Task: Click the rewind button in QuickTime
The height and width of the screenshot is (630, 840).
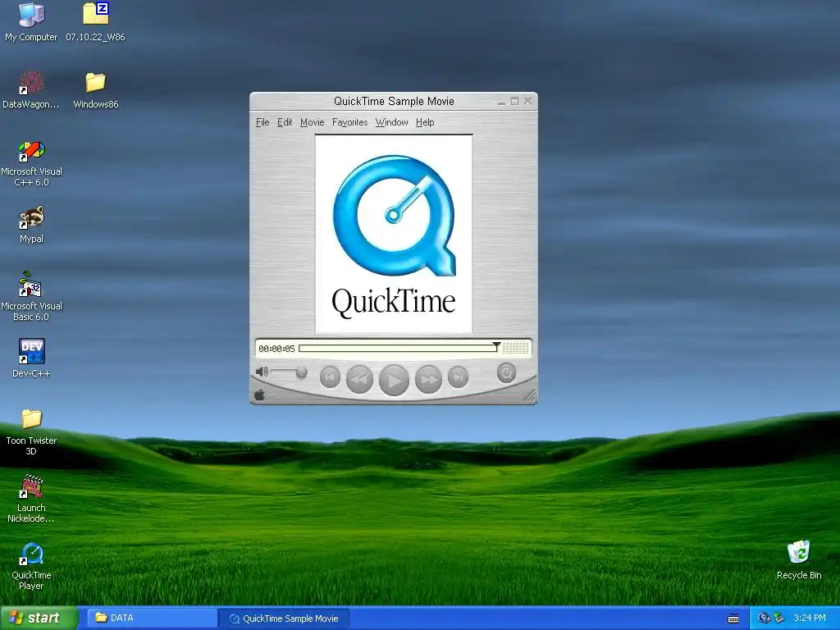Action: [359, 379]
